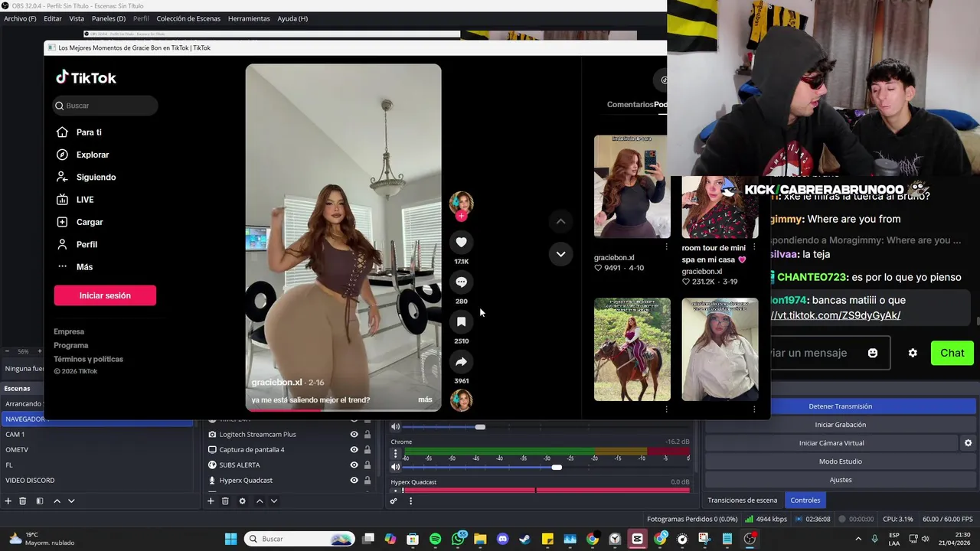Screen dimensions: 980x551
Task: Send message with green Chat button
Action: click(x=952, y=353)
